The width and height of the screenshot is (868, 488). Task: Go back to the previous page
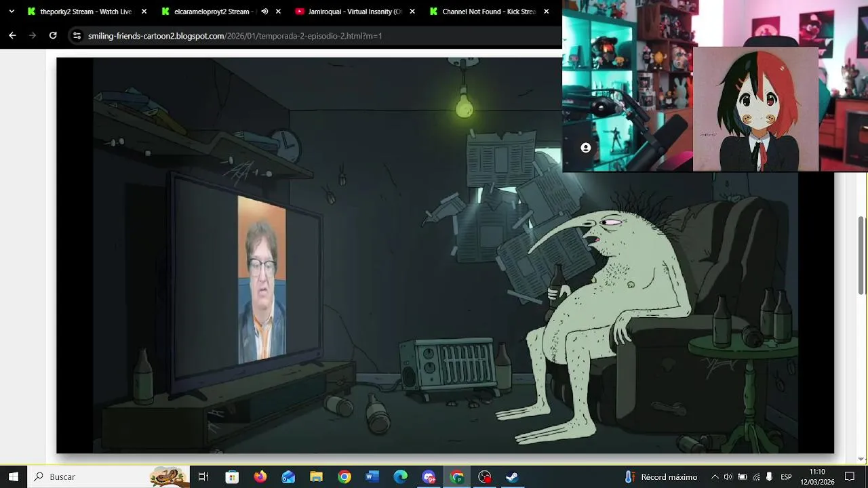[12, 35]
